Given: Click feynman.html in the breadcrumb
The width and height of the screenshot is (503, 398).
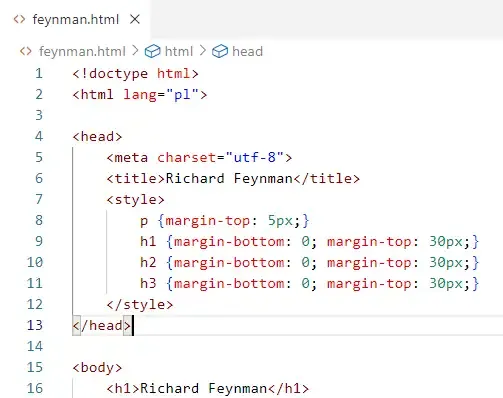Looking at the screenshot, I should click(82, 51).
